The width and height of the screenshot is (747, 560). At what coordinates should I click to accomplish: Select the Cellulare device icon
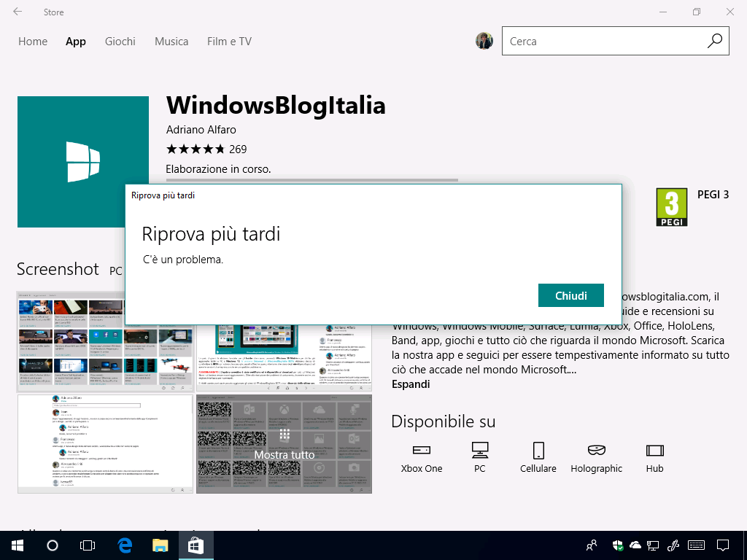pos(538,451)
